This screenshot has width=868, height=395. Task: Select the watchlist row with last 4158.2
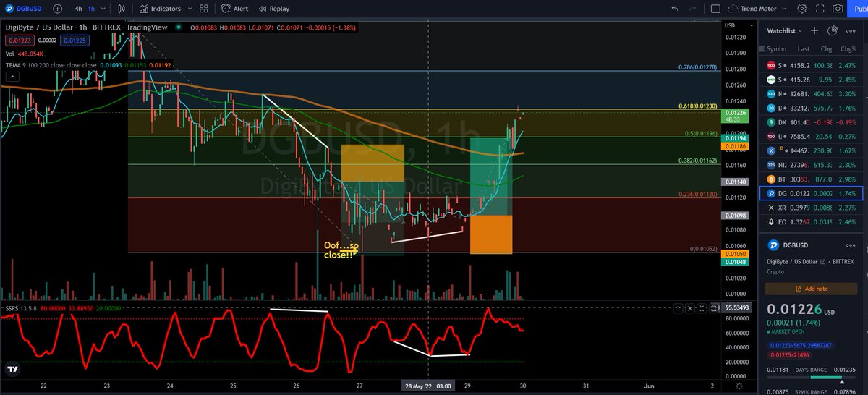(812, 65)
